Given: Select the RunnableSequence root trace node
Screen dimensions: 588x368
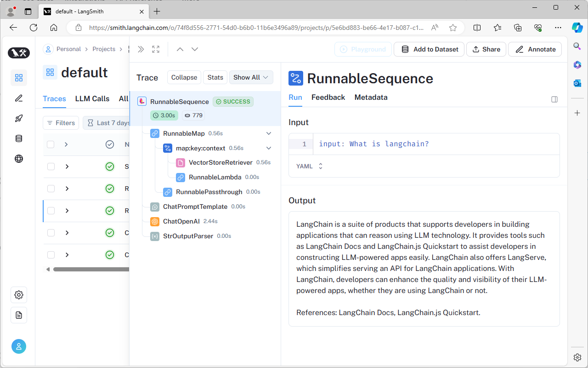Looking at the screenshot, I should click(205, 109).
